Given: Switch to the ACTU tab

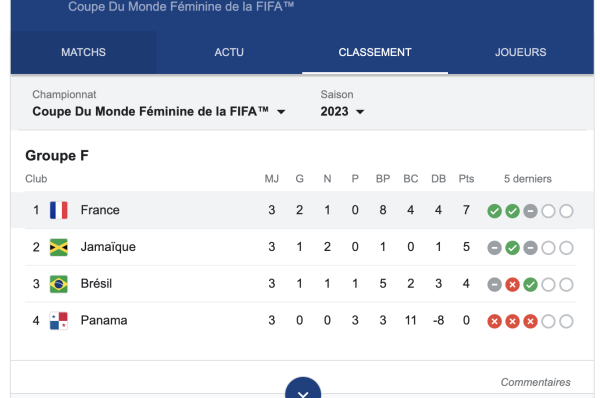Looking at the screenshot, I should coord(229,52).
